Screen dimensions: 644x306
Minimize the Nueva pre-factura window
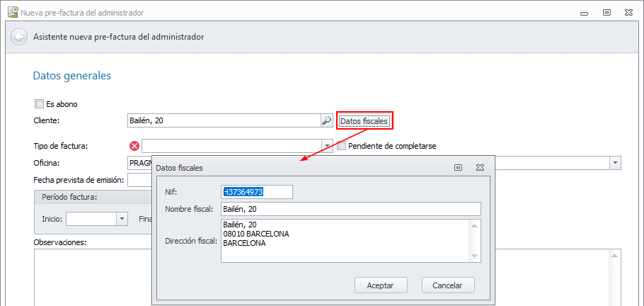584,13
